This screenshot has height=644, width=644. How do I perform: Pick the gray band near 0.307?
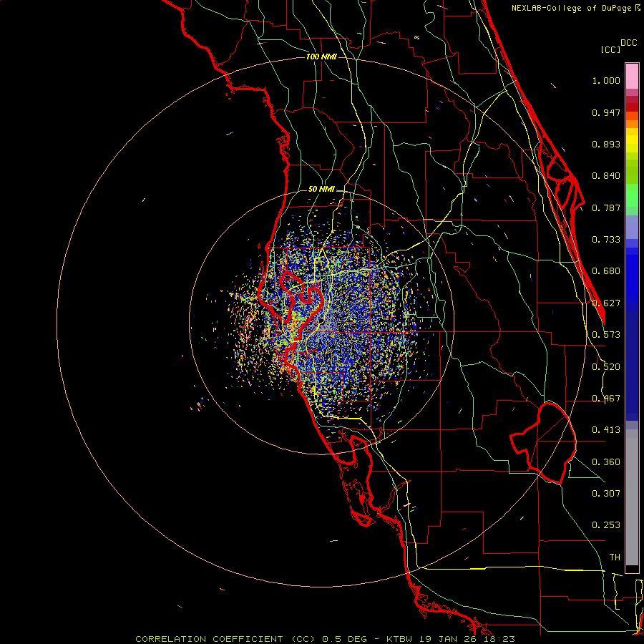pyautogui.click(x=632, y=497)
